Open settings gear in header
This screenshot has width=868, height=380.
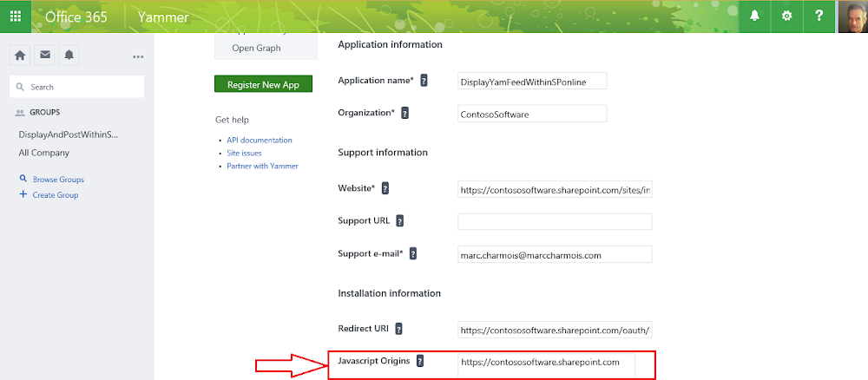tap(786, 16)
